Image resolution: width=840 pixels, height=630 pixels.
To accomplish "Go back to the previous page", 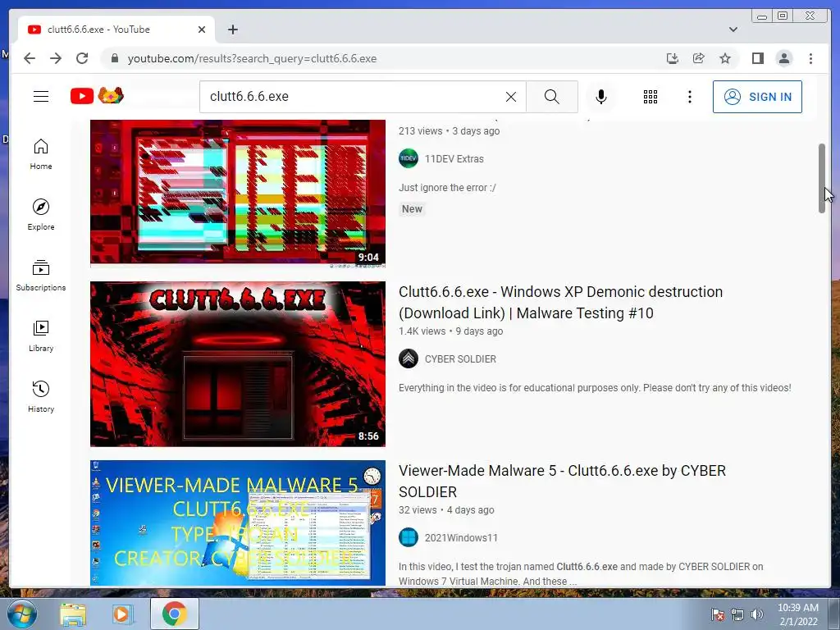I will (x=30, y=58).
